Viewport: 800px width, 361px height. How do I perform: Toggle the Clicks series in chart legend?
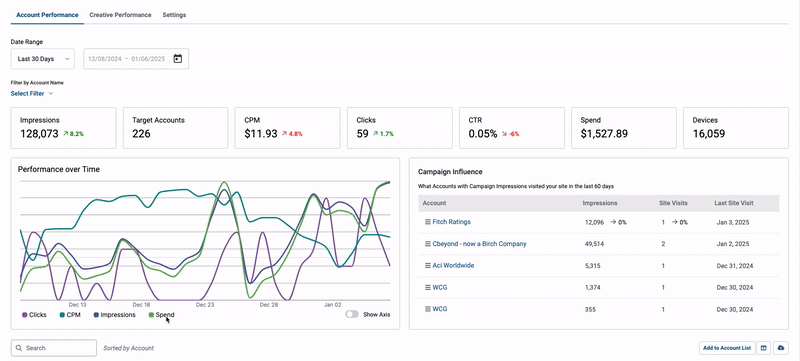click(34, 315)
